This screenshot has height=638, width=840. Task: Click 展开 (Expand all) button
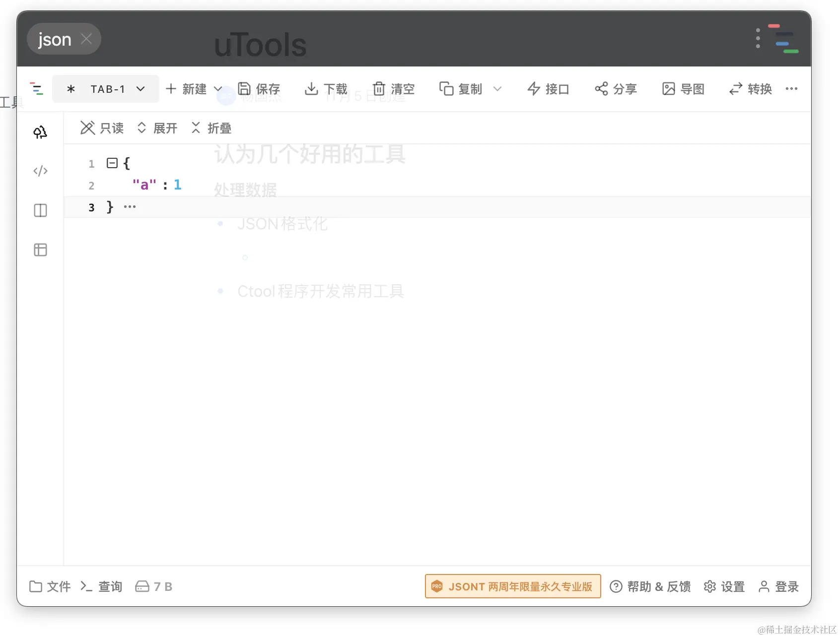click(x=157, y=128)
